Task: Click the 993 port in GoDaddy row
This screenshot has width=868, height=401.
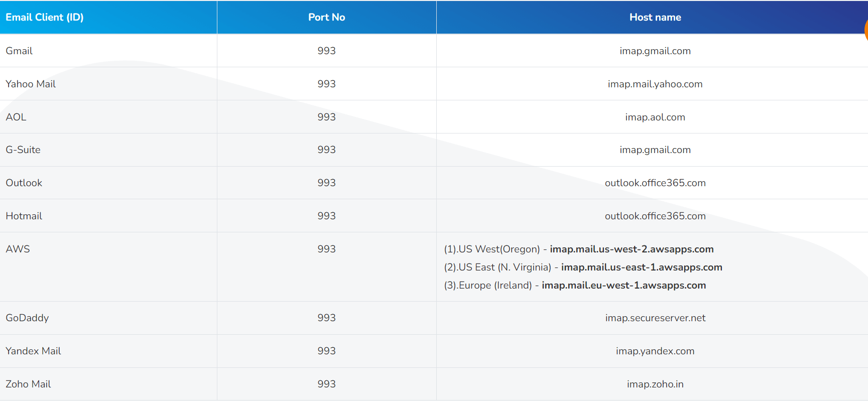Action: (x=326, y=318)
